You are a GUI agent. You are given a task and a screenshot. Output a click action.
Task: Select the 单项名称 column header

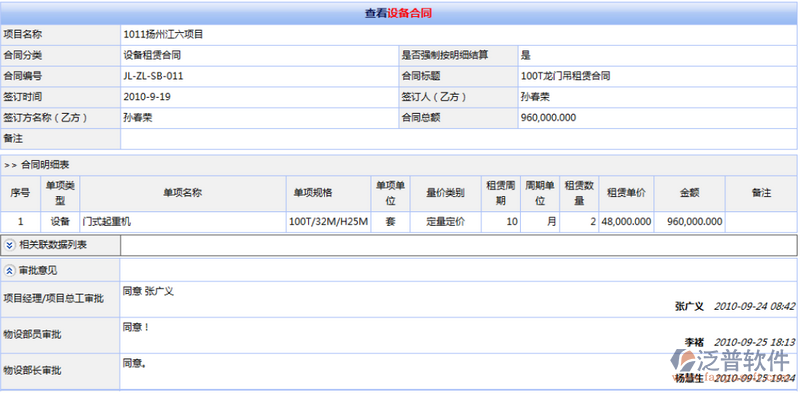tap(183, 193)
